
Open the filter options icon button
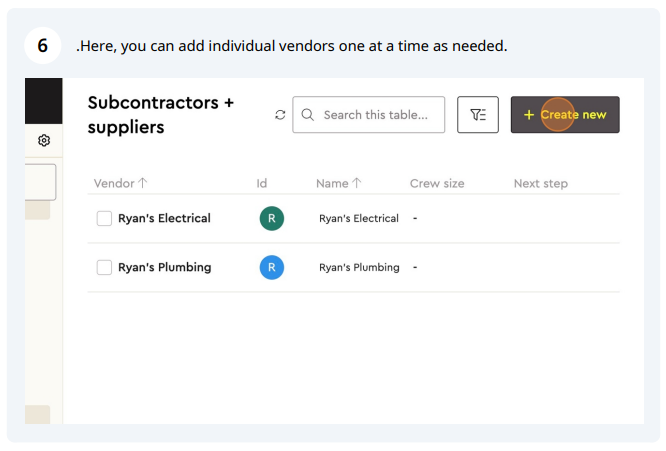(x=478, y=115)
